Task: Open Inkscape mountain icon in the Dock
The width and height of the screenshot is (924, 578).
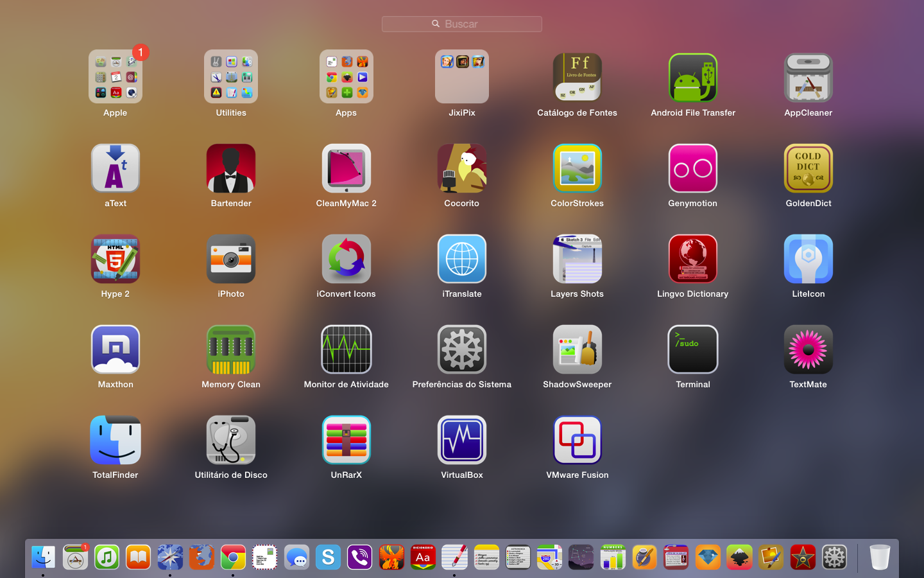Action: tap(739, 557)
